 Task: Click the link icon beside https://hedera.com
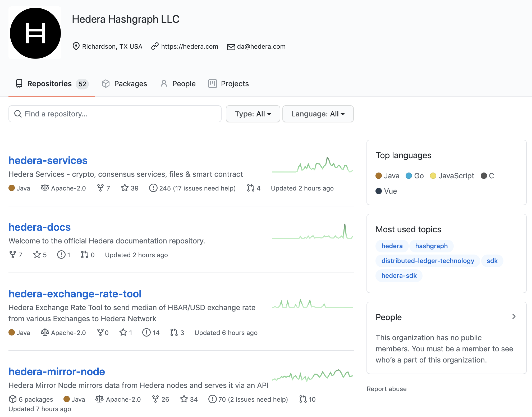coord(155,46)
